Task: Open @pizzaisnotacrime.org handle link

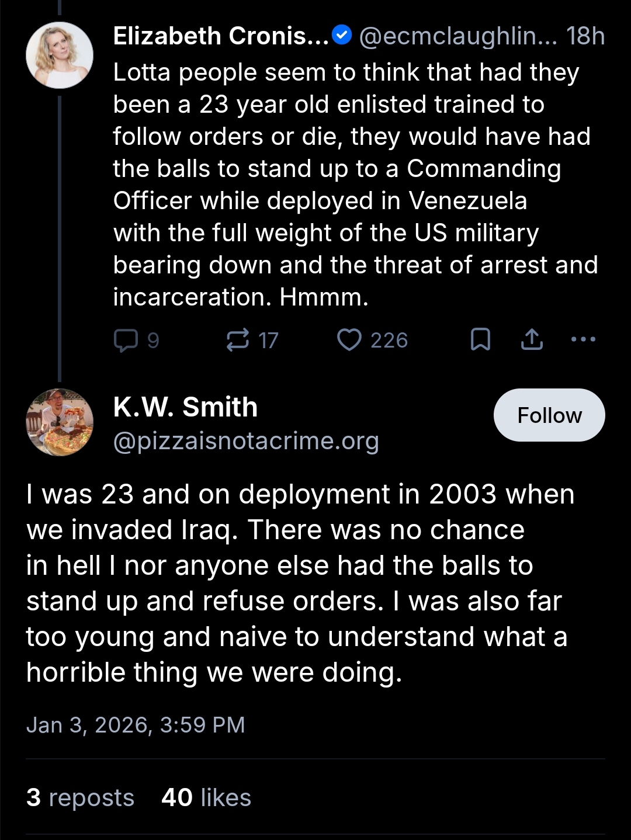Action: click(x=246, y=441)
